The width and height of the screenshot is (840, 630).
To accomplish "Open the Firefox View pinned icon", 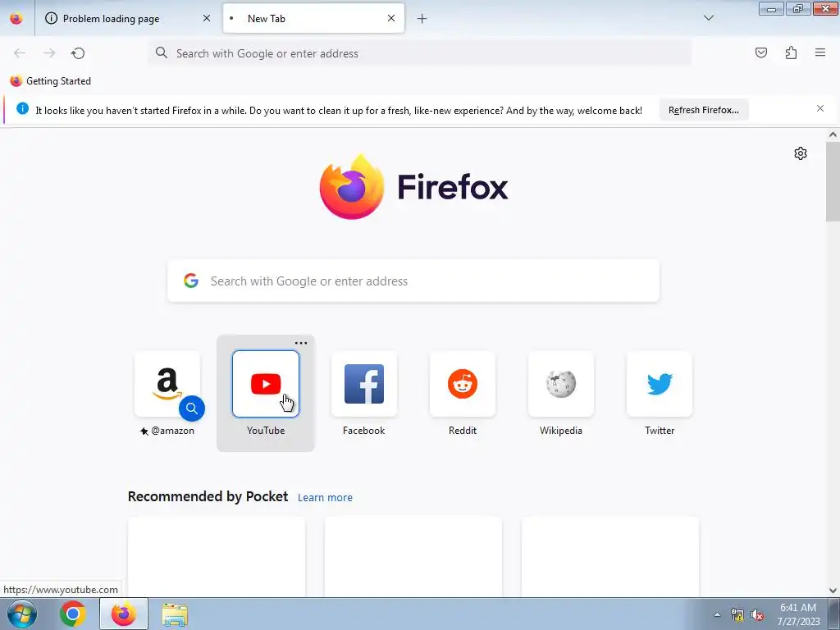I will click(x=16, y=19).
